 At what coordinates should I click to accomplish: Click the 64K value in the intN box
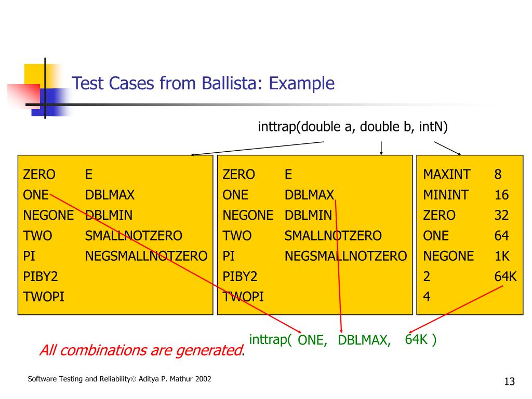tap(505, 276)
